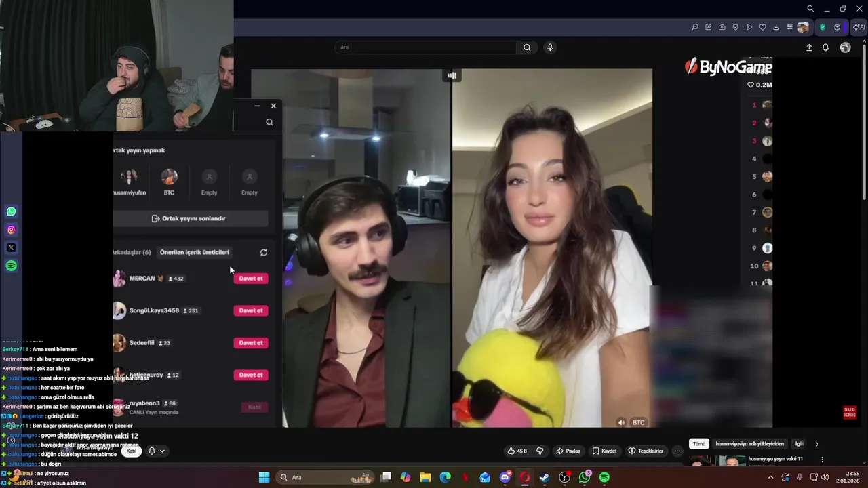Click the Teşekkürler button
The image size is (868, 488).
(646, 451)
